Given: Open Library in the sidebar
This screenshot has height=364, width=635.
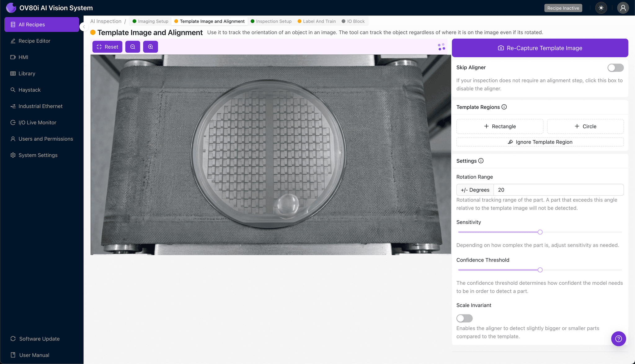Looking at the screenshot, I should pyautogui.click(x=42, y=73).
